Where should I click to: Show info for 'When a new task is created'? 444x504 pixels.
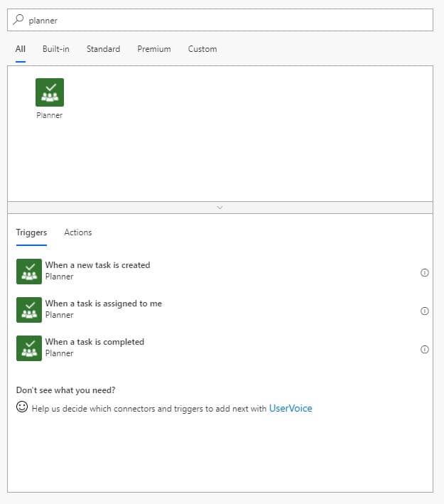pyautogui.click(x=424, y=272)
